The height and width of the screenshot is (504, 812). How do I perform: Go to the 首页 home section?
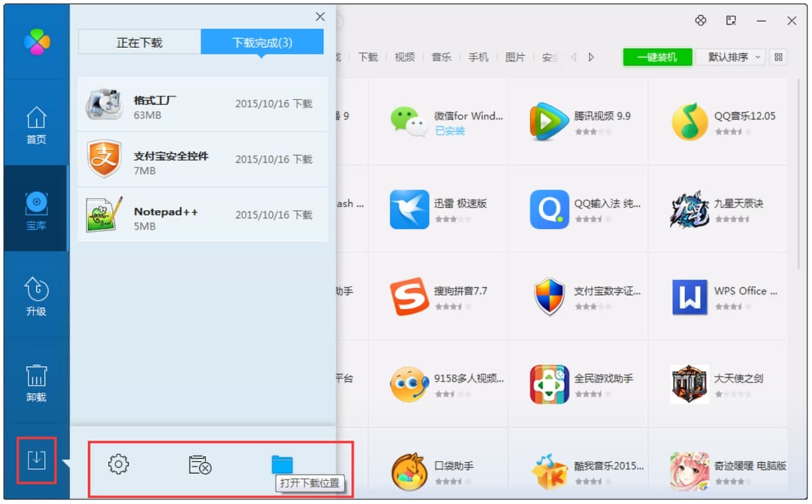pyautogui.click(x=36, y=125)
